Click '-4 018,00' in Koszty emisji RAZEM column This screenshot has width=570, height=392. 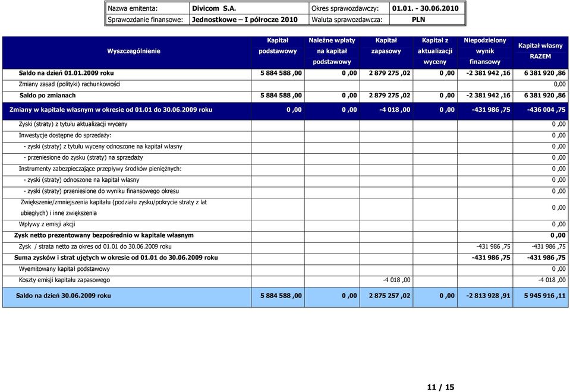pyautogui.click(x=552, y=280)
